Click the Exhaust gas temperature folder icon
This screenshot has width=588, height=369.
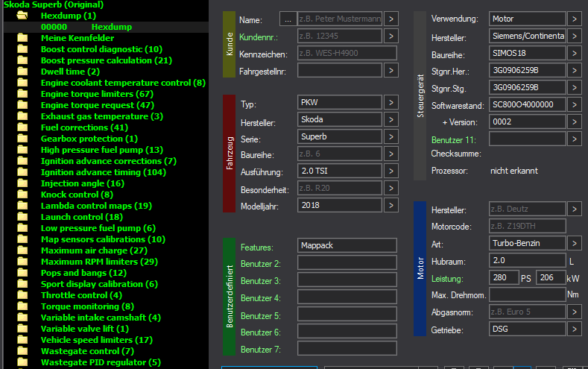(x=22, y=116)
